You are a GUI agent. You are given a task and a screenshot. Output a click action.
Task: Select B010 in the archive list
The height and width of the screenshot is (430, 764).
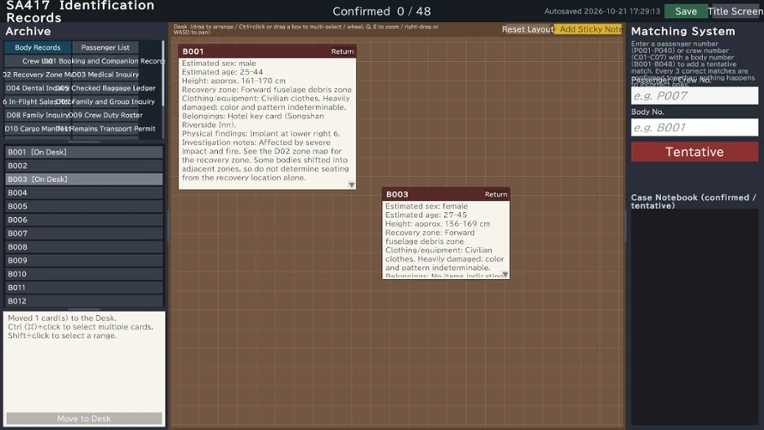[x=84, y=274]
